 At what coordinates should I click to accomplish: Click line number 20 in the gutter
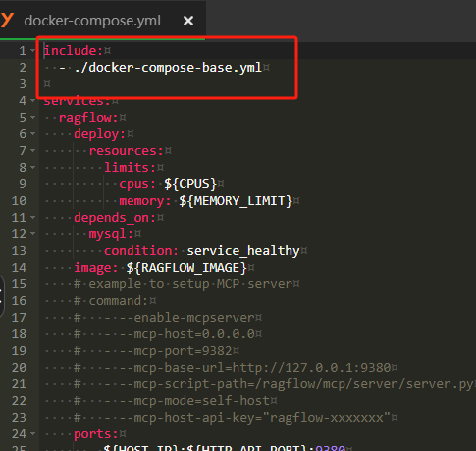(19, 368)
